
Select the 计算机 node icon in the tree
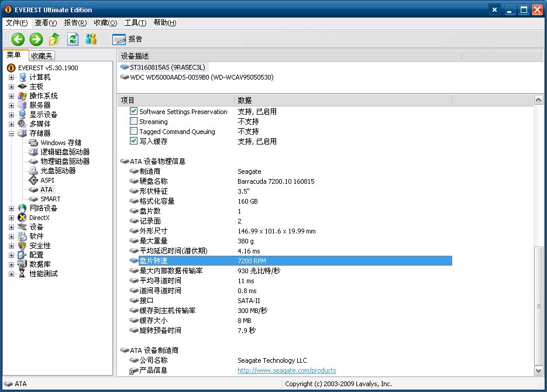click(22, 77)
